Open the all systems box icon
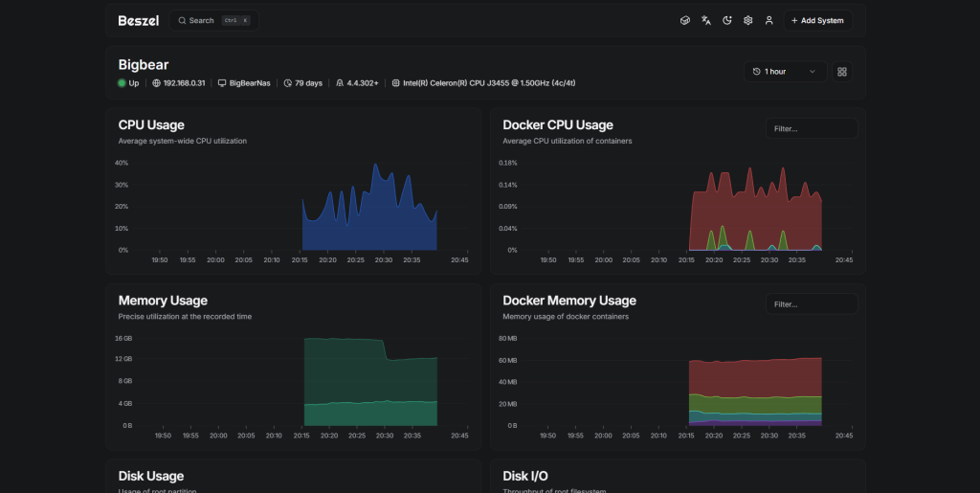 685,20
